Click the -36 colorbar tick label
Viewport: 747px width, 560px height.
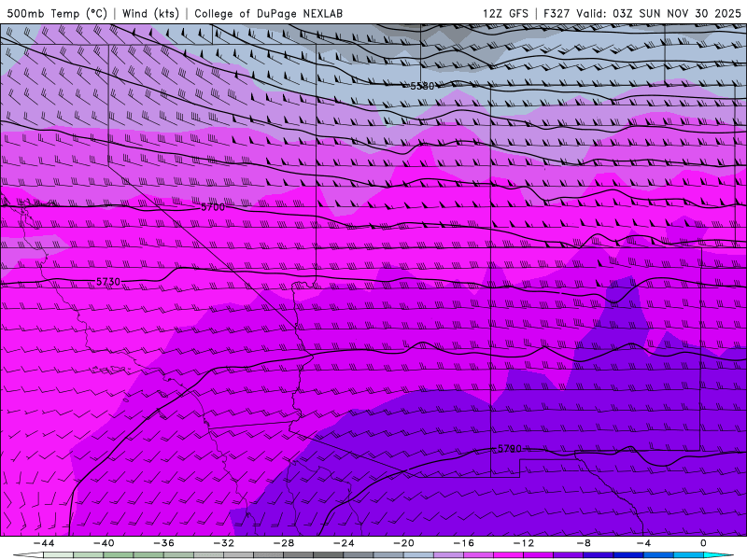pyautogui.click(x=164, y=543)
